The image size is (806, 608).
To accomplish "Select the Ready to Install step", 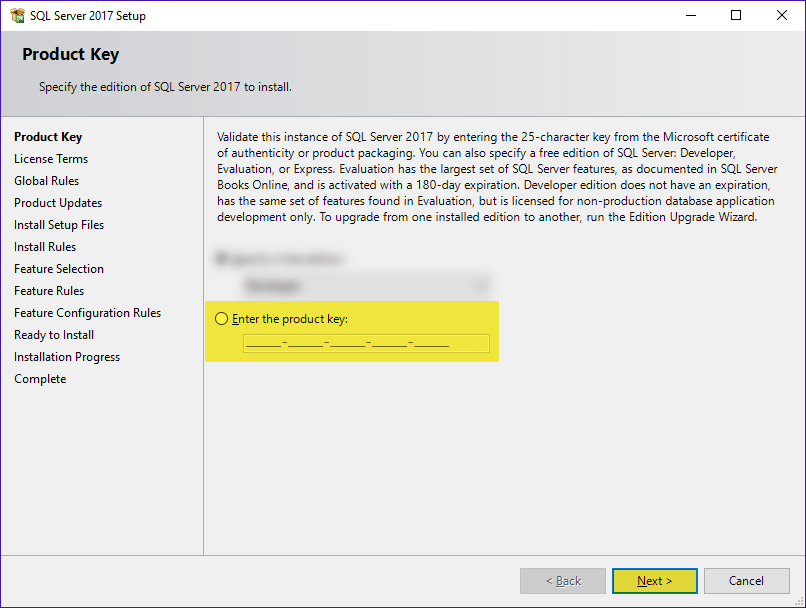I will [54, 335].
